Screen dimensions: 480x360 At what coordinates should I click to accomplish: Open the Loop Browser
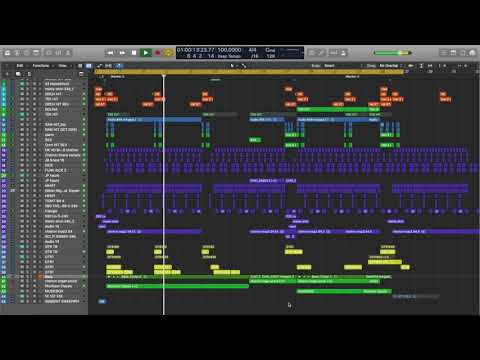(x=463, y=53)
